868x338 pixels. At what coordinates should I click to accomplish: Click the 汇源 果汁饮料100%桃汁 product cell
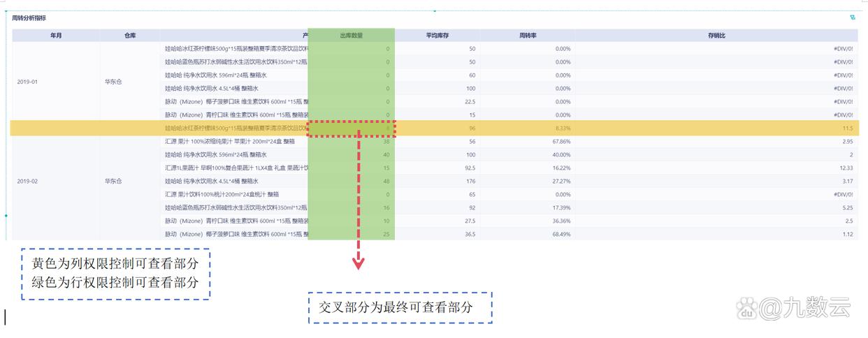click(222, 194)
